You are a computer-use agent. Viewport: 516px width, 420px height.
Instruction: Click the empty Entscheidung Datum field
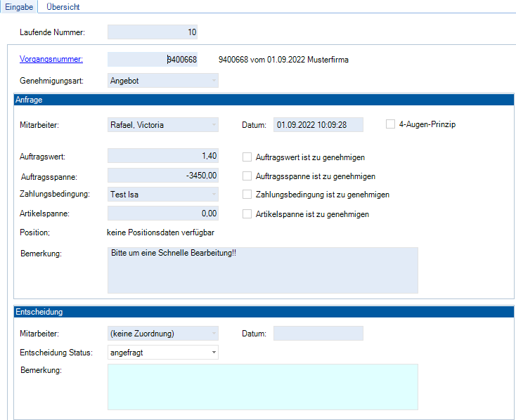[x=318, y=334]
